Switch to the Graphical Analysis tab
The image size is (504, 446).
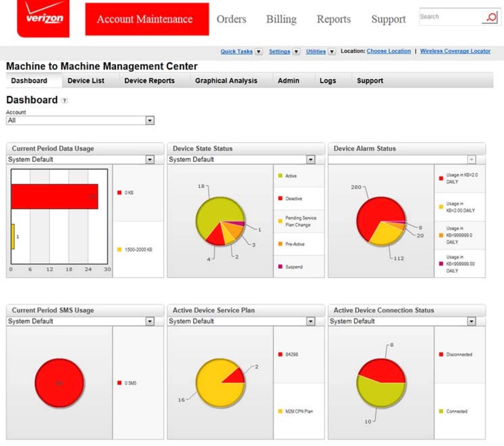[x=226, y=80]
